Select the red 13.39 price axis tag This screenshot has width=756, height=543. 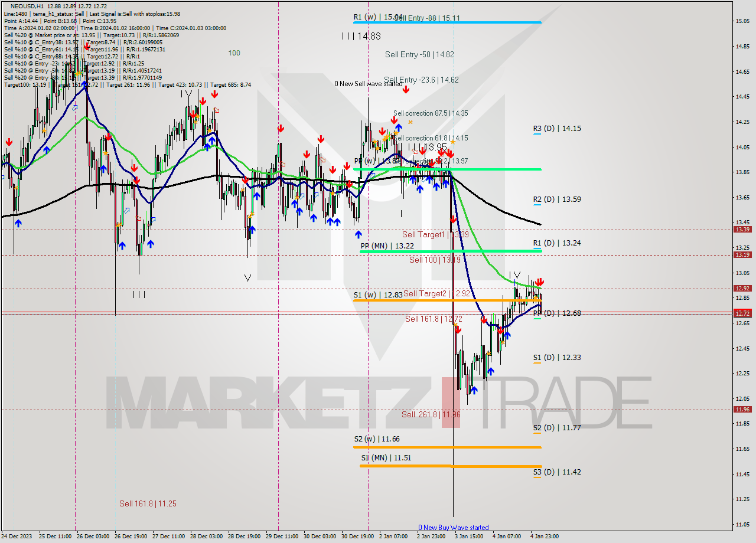click(742, 229)
